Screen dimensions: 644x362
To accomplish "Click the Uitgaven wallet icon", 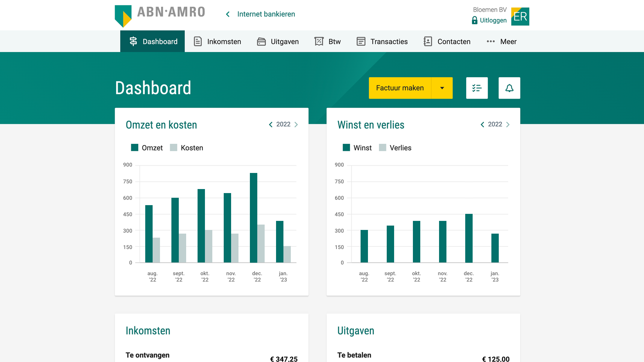I will pyautogui.click(x=261, y=42).
